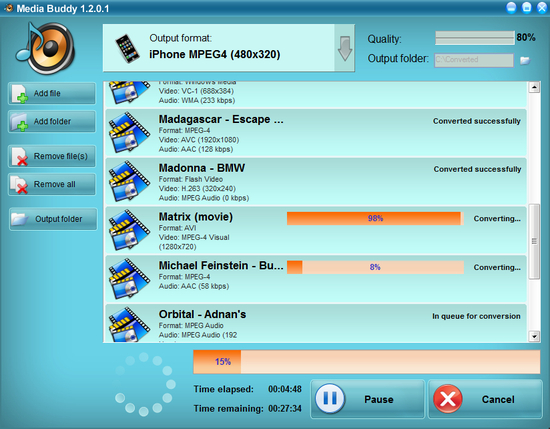Expand the output format dropdown arrow
This screenshot has width=550, height=429.
click(344, 48)
